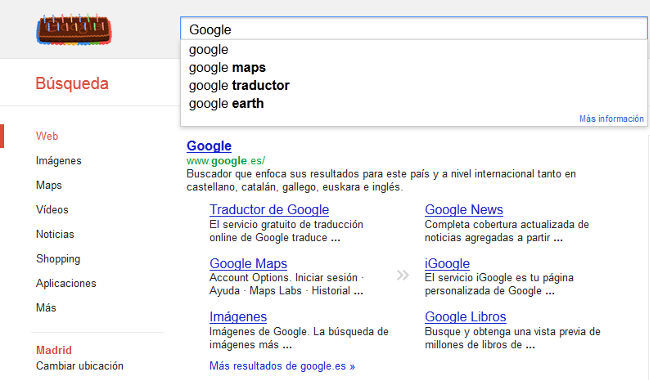This screenshot has width=650, height=380.
Task: Click the 'El servicio iGoogle es tu' text
Action: 499,284
